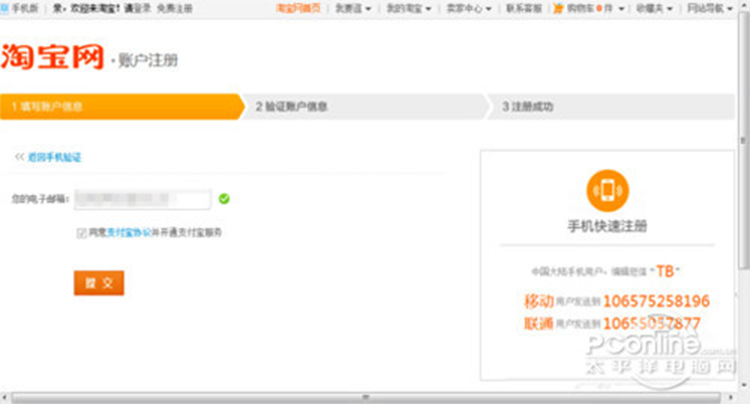This screenshot has height=404, width=750.
Task: Click the Unicom number 1065505 7877
Action: [651, 324]
